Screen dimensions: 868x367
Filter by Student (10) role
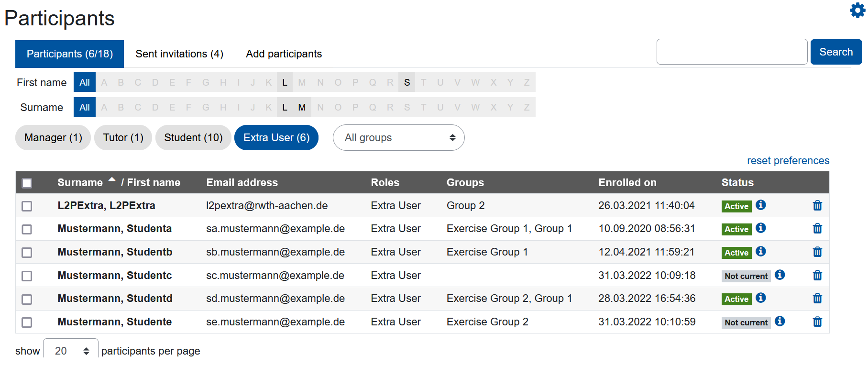point(193,138)
